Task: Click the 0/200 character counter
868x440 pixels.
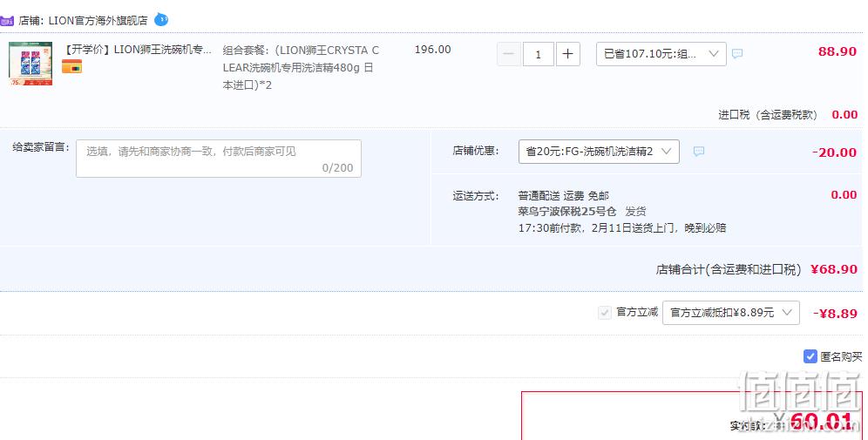Action: (337, 167)
